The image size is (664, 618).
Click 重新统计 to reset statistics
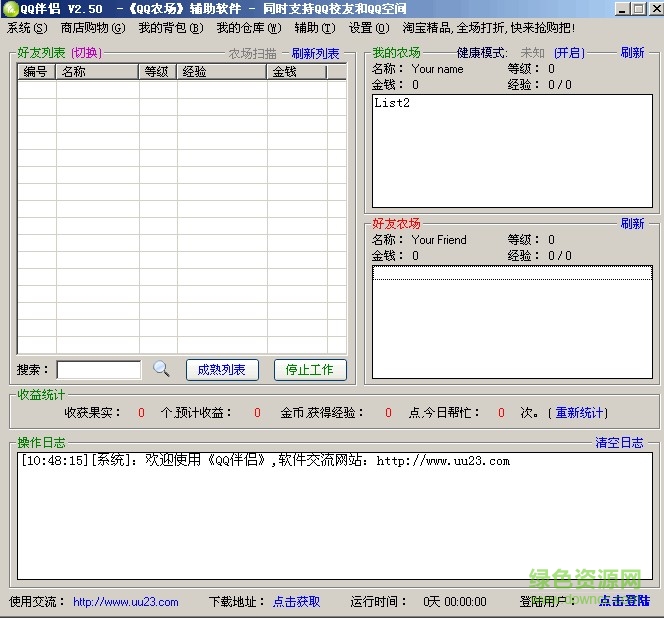coord(581,412)
